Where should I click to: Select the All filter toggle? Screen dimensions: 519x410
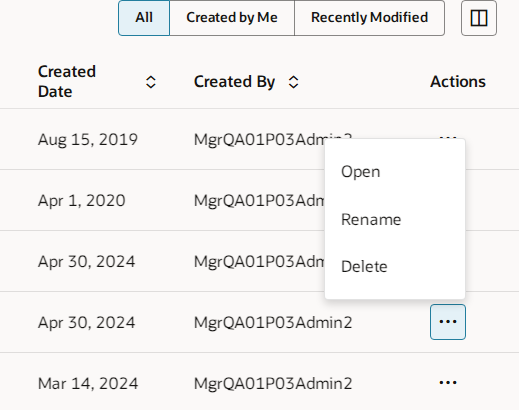pos(144,18)
